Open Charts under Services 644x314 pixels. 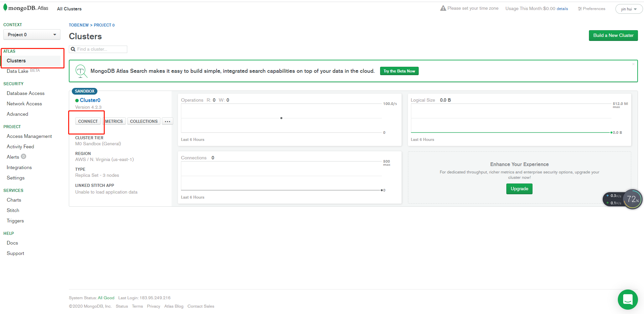click(14, 200)
